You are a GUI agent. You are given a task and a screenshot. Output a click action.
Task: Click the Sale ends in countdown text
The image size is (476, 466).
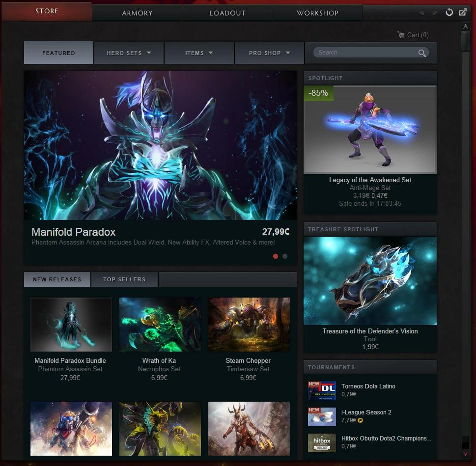pos(370,204)
